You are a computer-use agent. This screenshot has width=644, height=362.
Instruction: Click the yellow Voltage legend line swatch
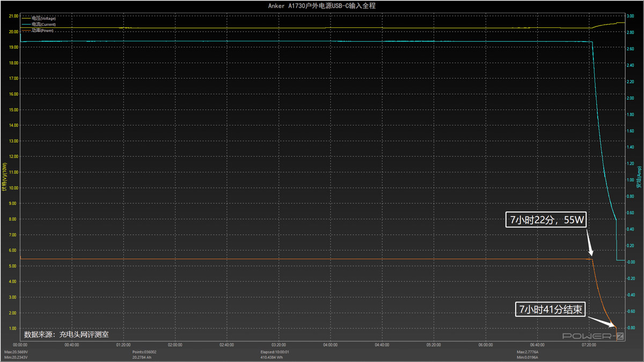point(26,19)
